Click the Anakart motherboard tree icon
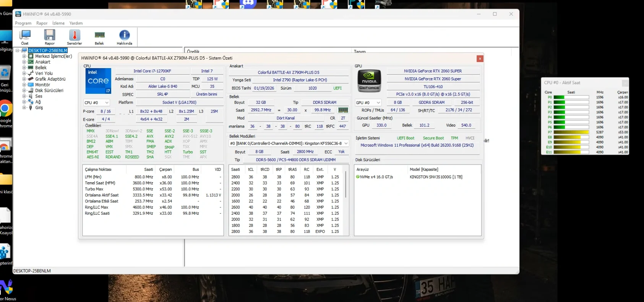The width and height of the screenshot is (644, 302). click(x=31, y=62)
